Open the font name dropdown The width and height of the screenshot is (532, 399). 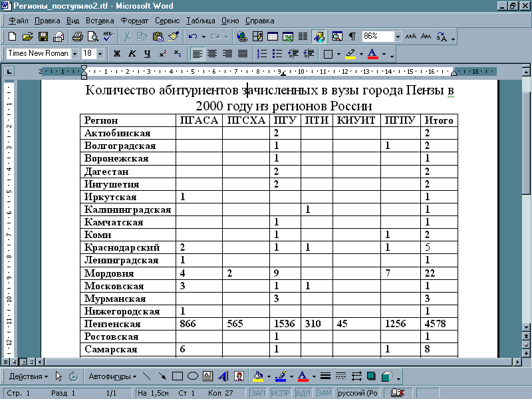point(75,54)
